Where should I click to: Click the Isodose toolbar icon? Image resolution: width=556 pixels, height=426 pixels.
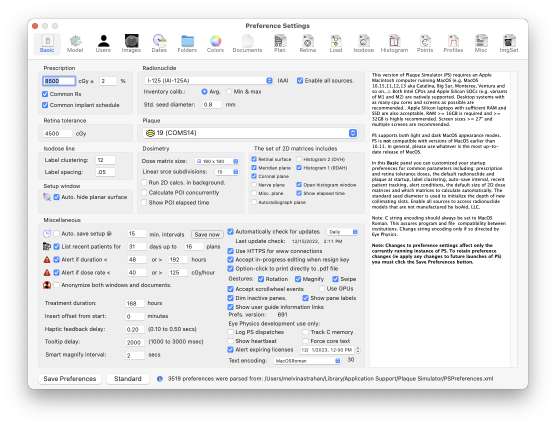[363, 44]
